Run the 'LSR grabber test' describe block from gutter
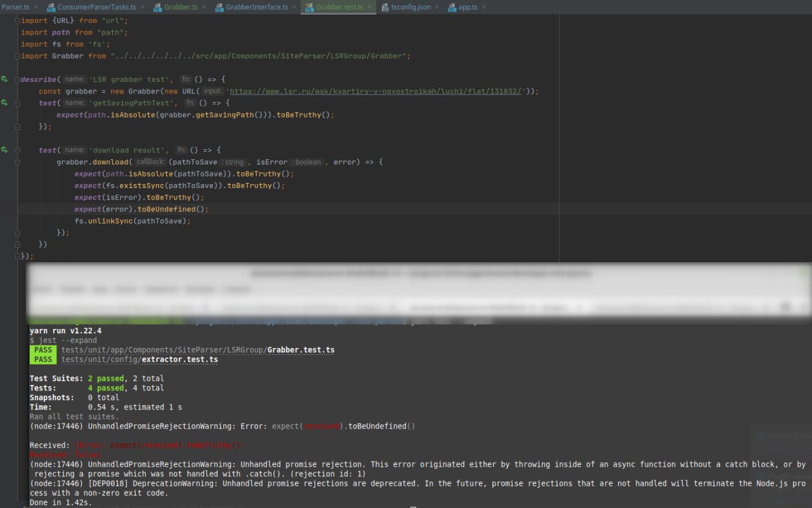This screenshot has height=508, width=812. pyautogui.click(x=4, y=79)
